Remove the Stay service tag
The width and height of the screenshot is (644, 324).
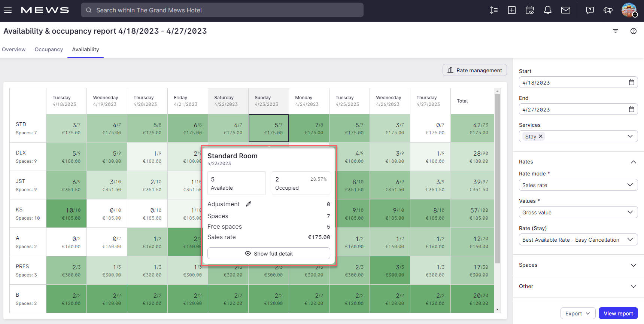pos(540,136)
